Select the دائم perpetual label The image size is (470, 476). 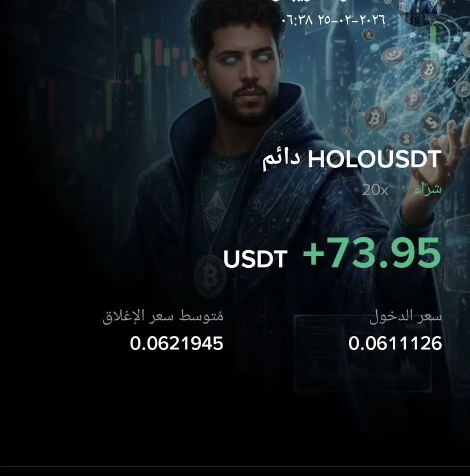282,159
